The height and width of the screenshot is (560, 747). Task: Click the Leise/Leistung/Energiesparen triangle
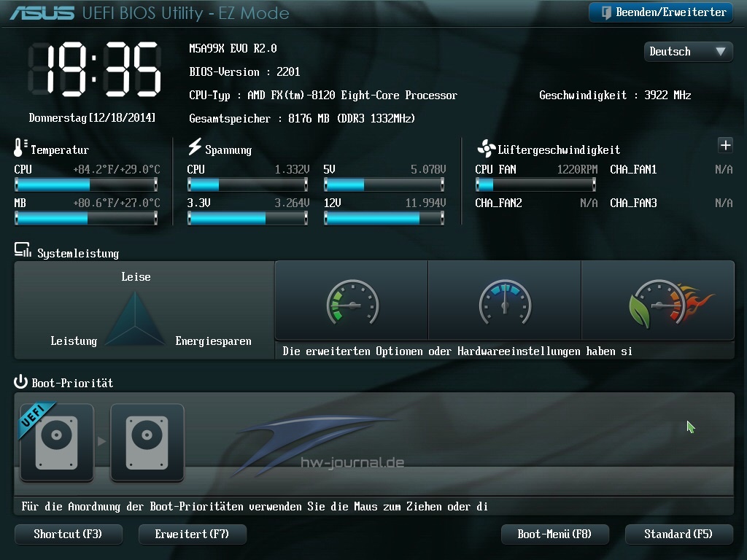click(135, 319)
